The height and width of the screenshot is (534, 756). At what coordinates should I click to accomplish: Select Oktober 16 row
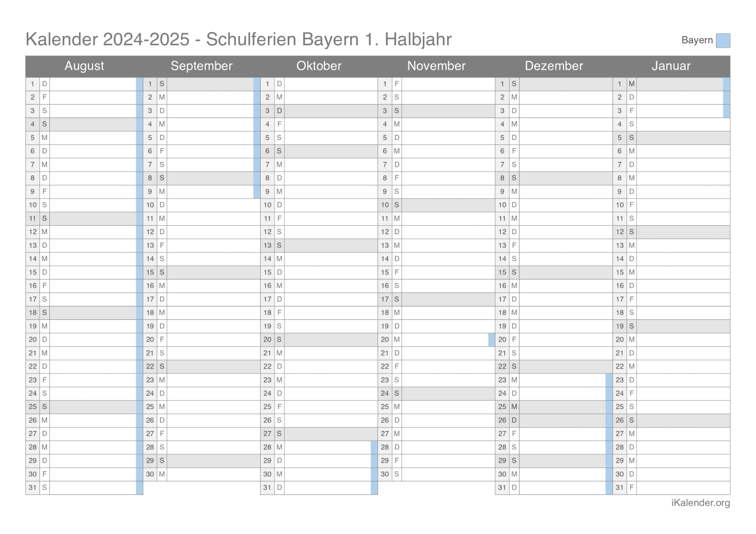click(x=319, y=286)
